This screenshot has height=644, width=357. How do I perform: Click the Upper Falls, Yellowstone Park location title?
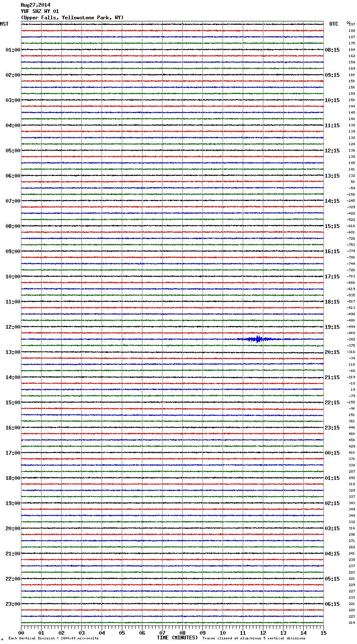pos(72,18)
